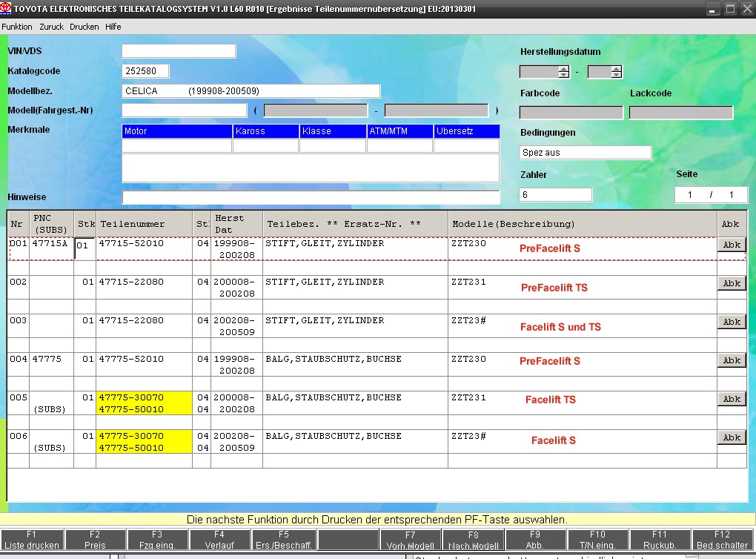Select the ATM/MTM column header

pos(399,131)
